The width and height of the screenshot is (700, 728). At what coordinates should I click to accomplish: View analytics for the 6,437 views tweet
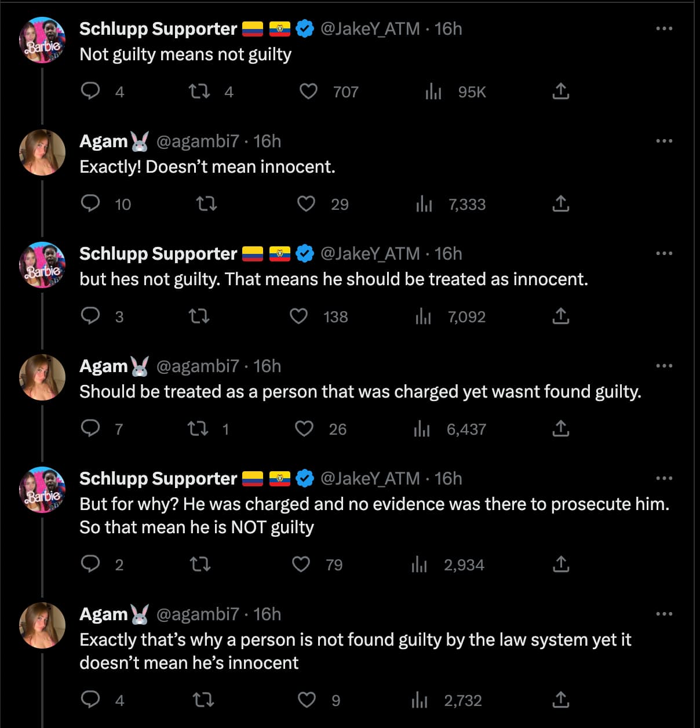[422, 429]
